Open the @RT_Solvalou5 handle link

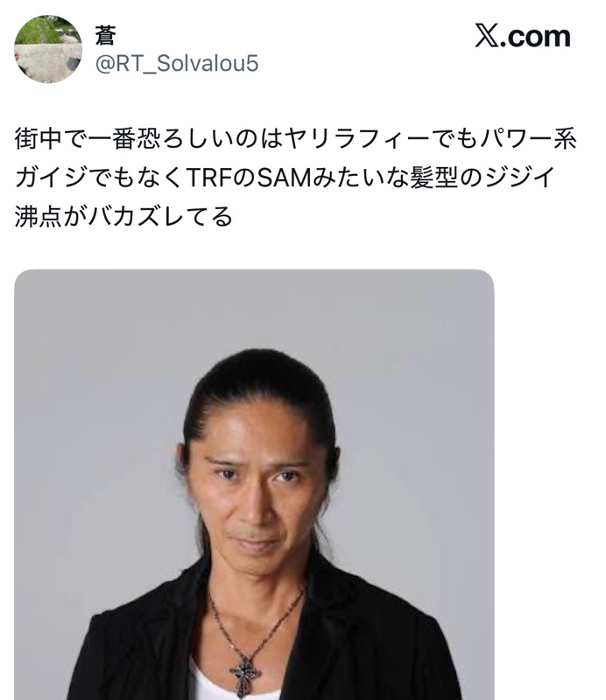177,63
